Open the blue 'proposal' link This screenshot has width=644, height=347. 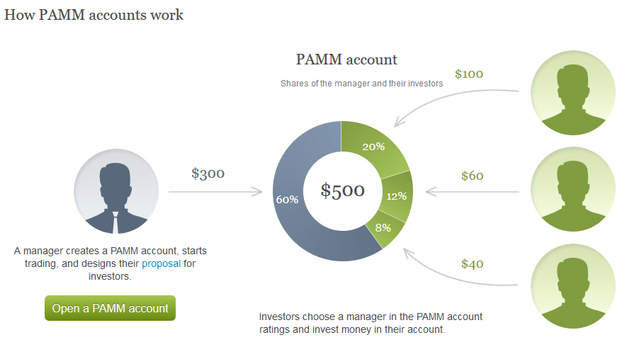(x=161, y=263)
